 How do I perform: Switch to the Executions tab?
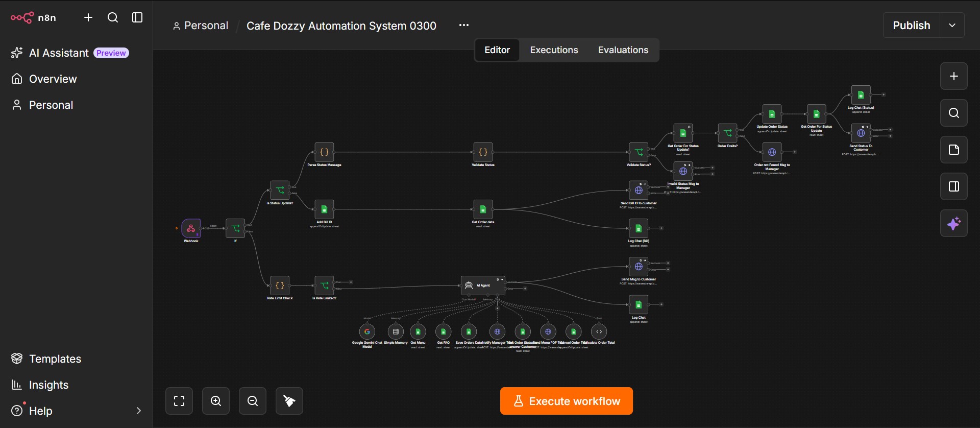click(554, 50)
